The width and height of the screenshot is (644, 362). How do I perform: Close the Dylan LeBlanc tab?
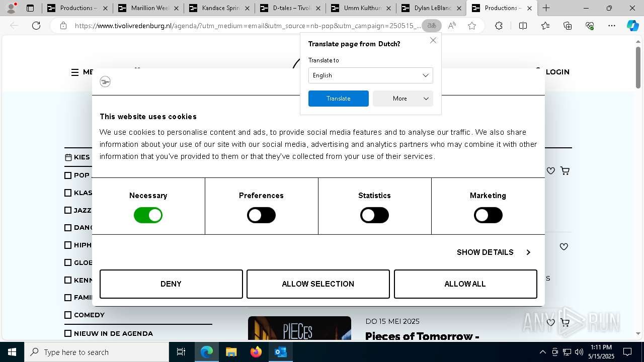[x=459, y=8]
